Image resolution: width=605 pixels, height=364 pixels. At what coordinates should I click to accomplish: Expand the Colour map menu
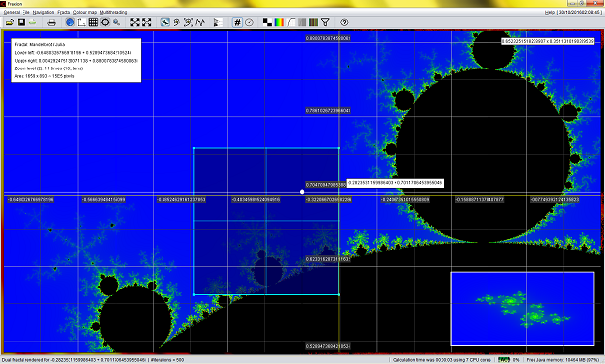[x=85, y=13]
